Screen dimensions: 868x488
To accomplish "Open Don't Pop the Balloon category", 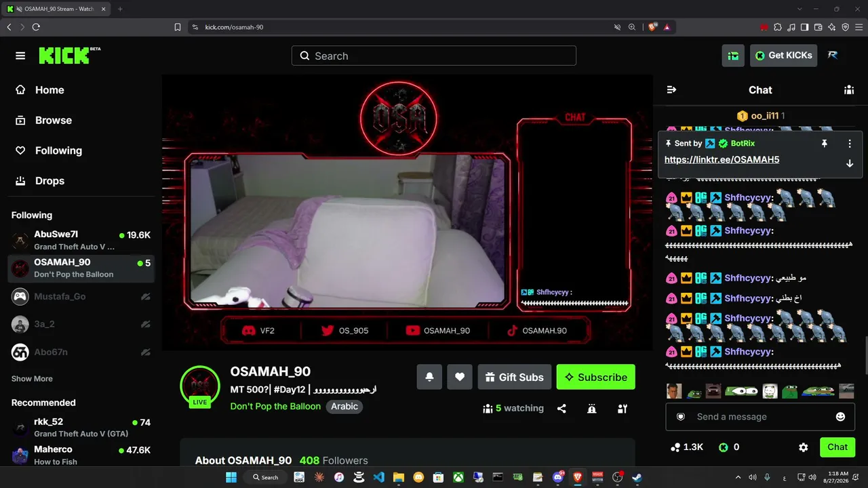I will tap(275, 407).
